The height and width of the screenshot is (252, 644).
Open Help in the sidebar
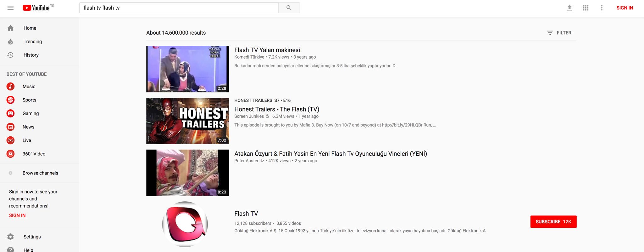pyautogui.click(x=28, y=250)
